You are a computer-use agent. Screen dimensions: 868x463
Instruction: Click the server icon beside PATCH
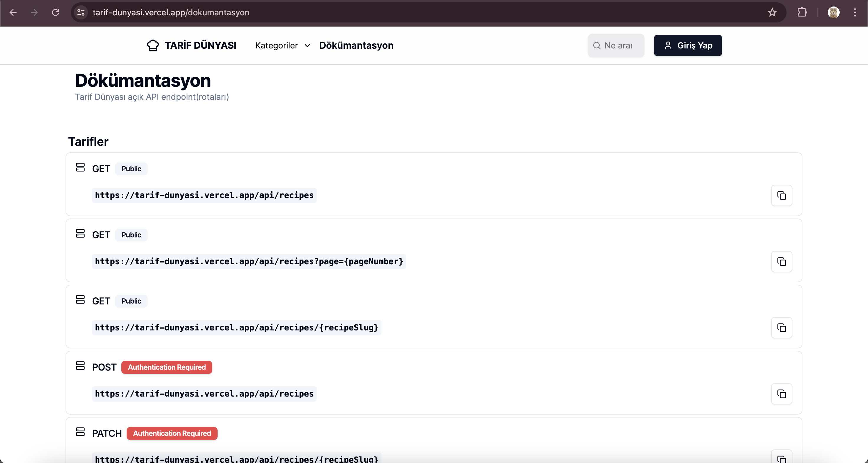coord(80,432)
